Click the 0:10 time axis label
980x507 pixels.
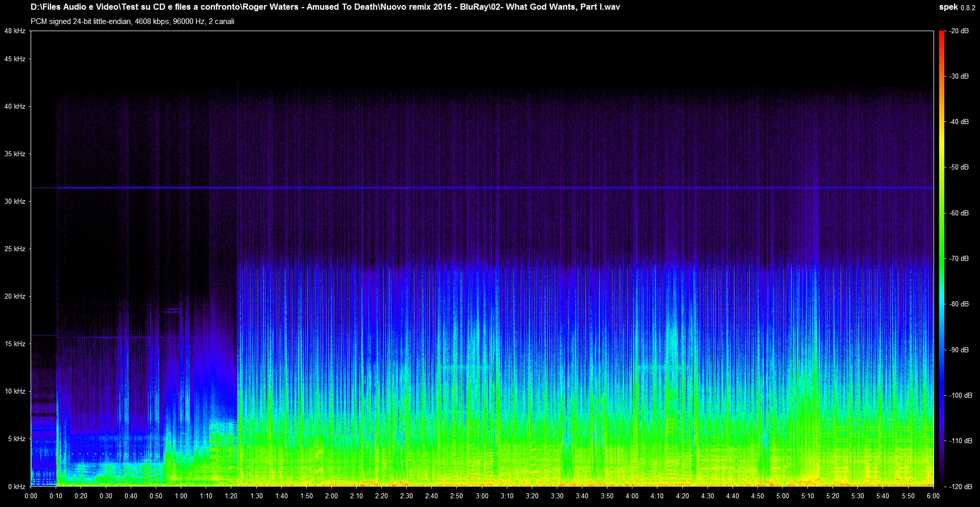[x=56, y=496]
